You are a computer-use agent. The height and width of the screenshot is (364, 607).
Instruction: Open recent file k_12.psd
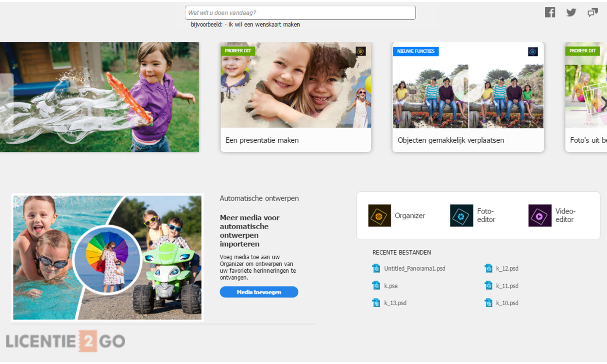click(x=507, y=268)
